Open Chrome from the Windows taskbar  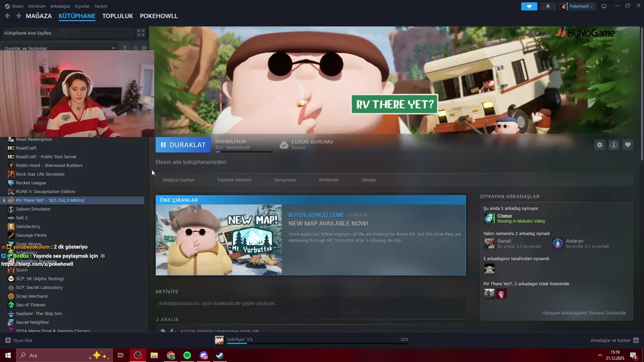[x=171, y=355]
